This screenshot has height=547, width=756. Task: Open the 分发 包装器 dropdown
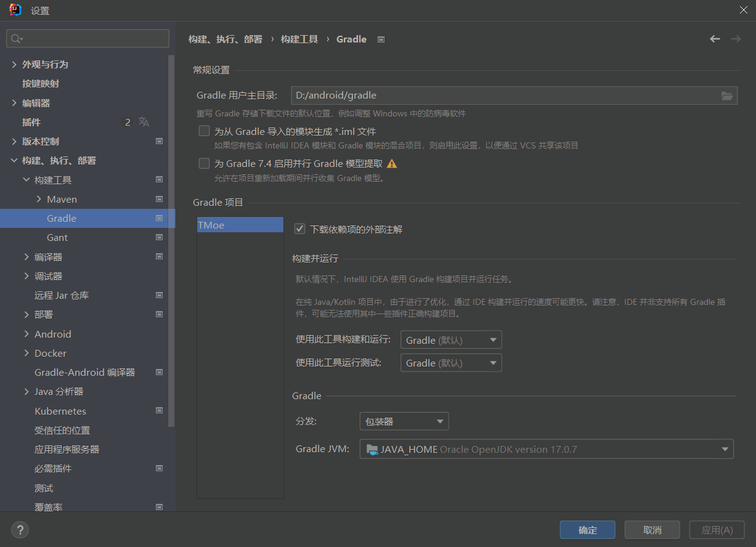coord(404,421)
